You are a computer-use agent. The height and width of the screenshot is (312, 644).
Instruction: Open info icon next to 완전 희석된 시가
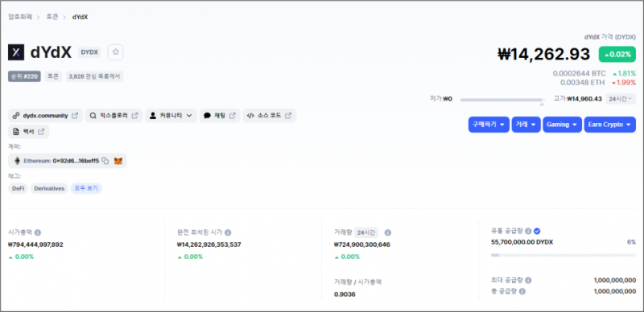(228, 232)
